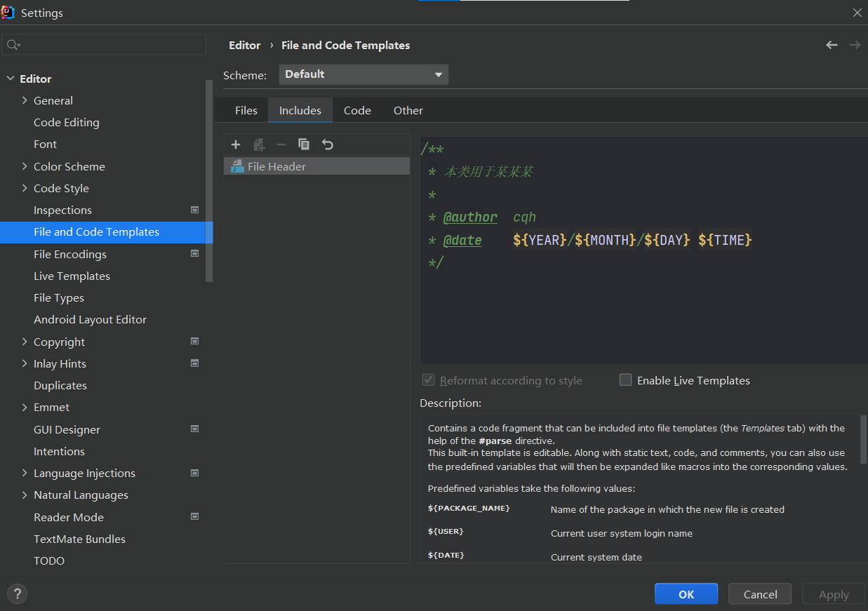Open the Other tab

tap(408, 110)
